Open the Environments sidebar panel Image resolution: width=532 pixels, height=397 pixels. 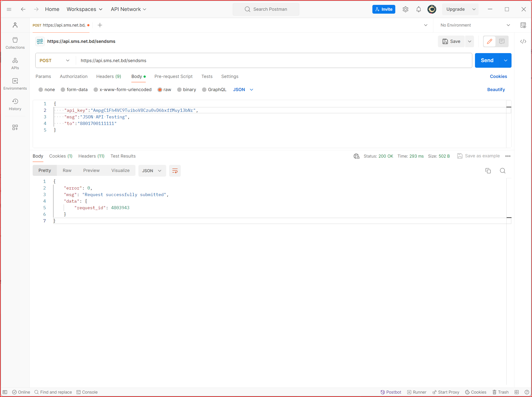point(15,84)
